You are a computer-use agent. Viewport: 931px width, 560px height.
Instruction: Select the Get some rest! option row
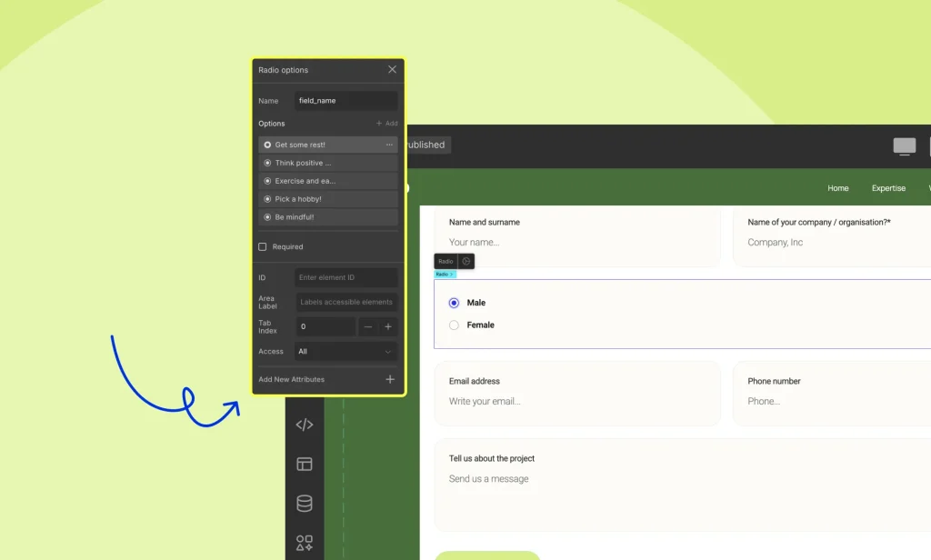pos(327,145)
